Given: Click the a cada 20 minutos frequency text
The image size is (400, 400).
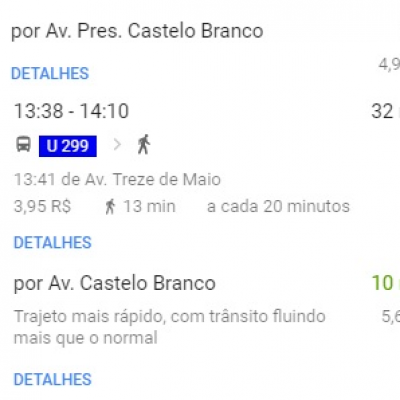Looking at the screenshot, I should click(278, 206).
